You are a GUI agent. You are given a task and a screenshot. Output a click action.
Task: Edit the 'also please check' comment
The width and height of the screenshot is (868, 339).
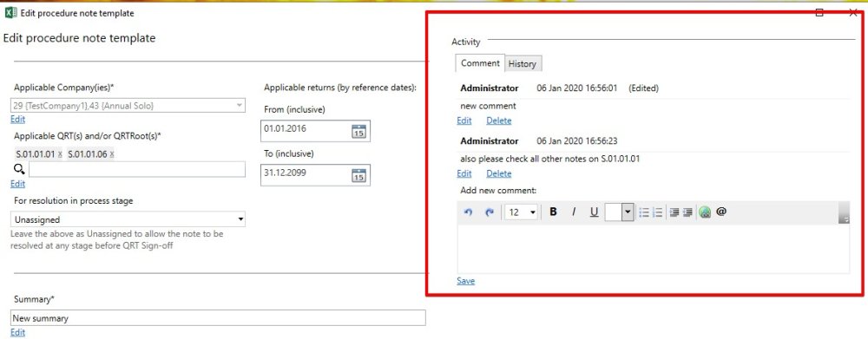point(464,173)
